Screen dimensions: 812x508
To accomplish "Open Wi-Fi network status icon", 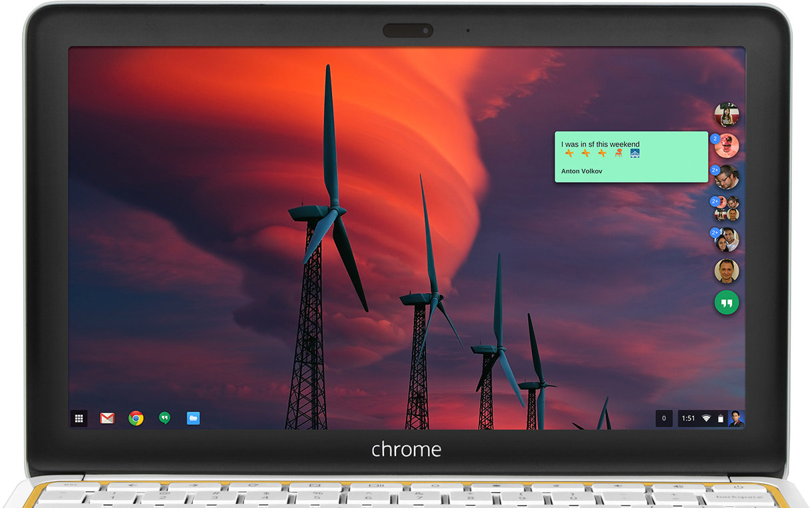I will click(706, 419).
